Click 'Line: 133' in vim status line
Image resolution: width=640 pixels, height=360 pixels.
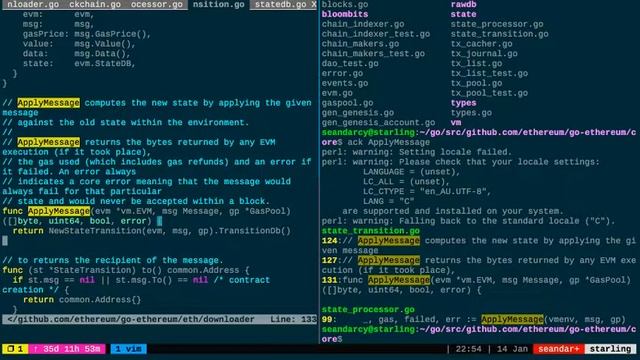click(x=293, y=319)
